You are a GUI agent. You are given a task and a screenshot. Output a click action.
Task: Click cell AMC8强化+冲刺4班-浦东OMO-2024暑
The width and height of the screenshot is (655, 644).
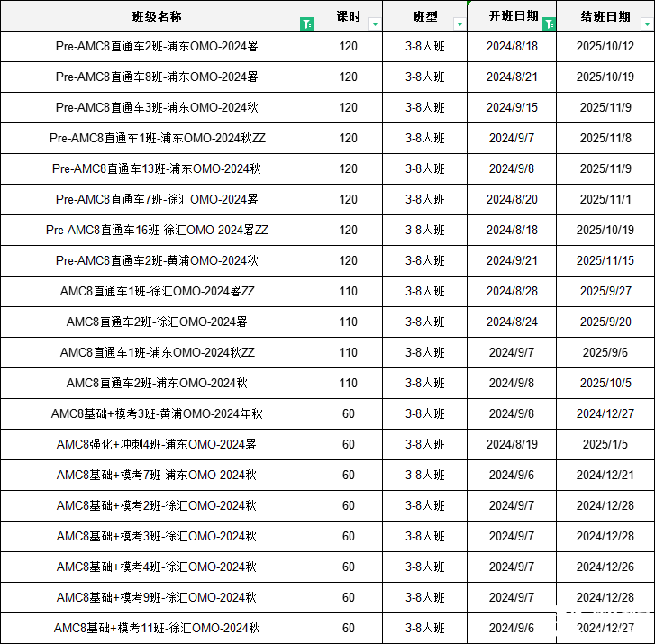coord(157,444)
